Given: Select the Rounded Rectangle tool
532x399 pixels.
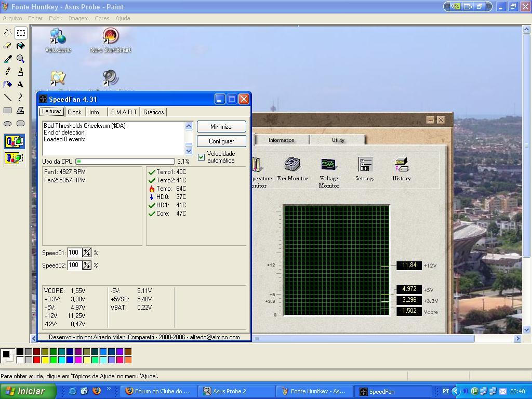Looking at the screenshot, I should [21, 123].
